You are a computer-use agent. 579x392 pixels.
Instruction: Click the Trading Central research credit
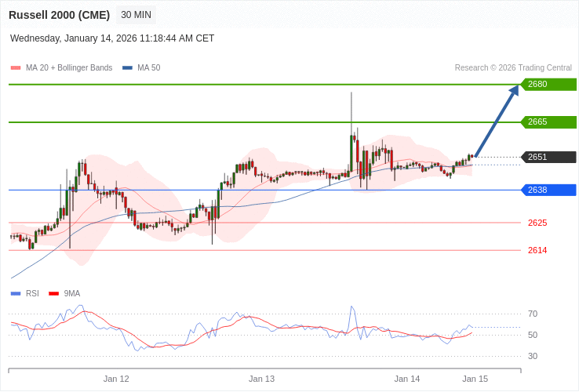click(513, 68)
